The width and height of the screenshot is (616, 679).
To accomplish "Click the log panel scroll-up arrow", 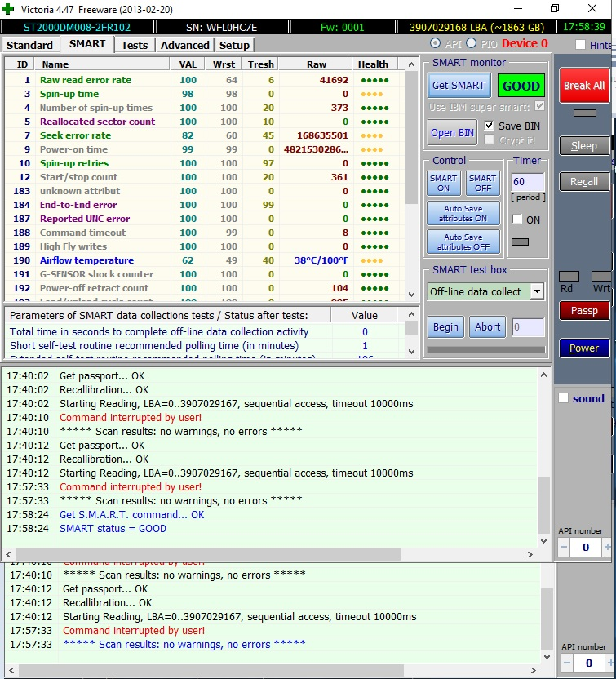I will [x=543, y=375].
